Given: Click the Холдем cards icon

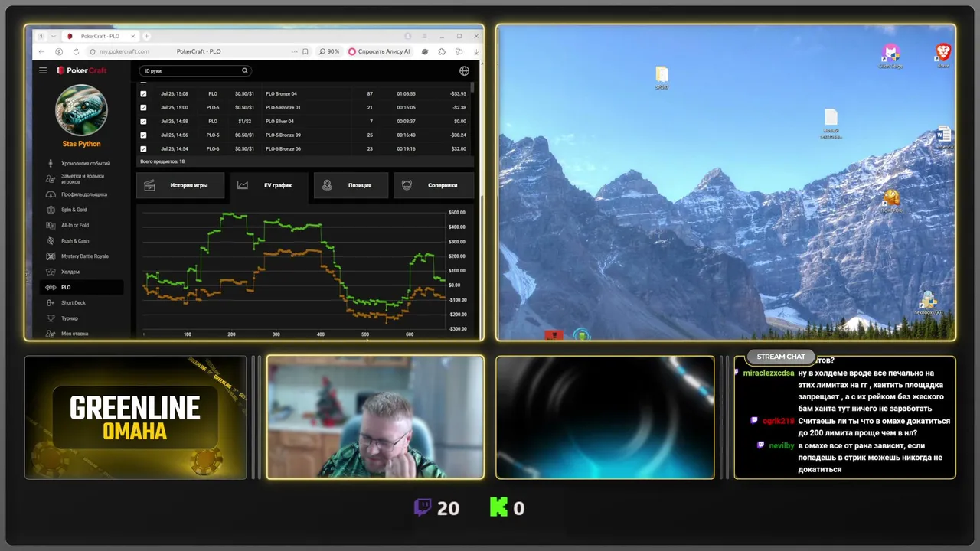Looking at the screenshot, I should [51, 272].
